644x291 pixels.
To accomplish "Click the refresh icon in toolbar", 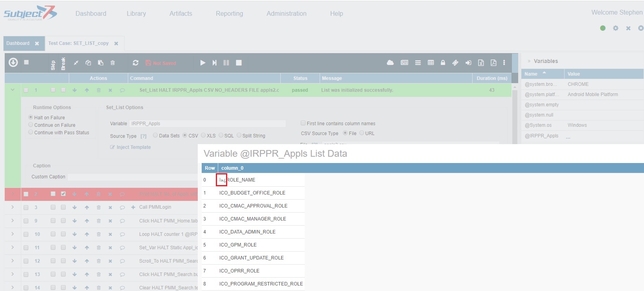I will point(136,63).
